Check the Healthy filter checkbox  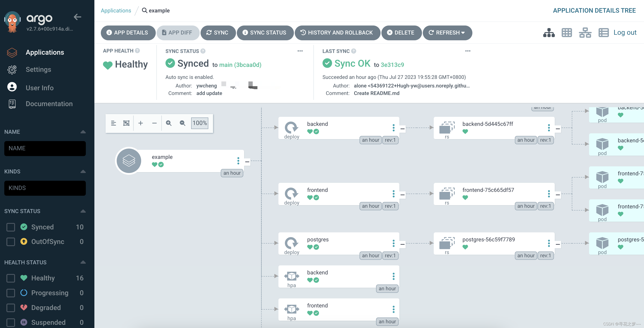(11, 278)
